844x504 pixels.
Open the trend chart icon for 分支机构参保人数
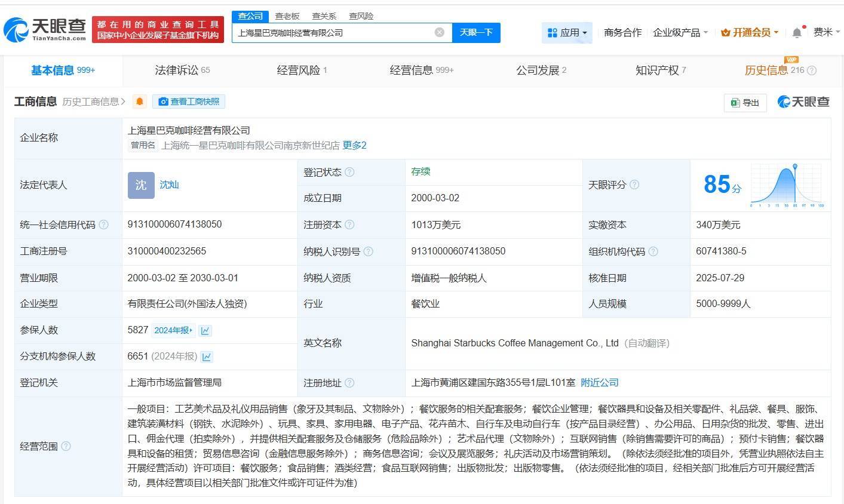click(207, 357)
